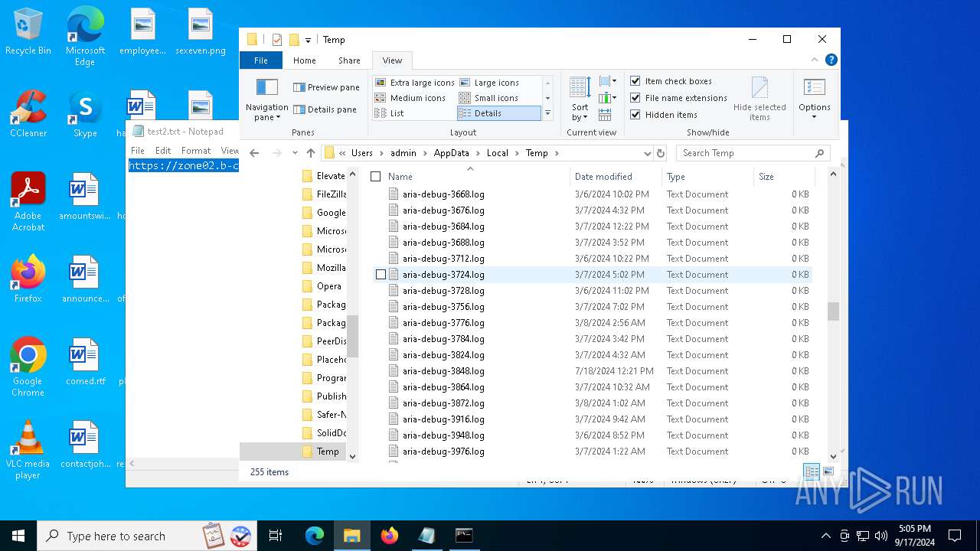This screenshot has width=980, height=551.
Task: Go up one folder level arrow
Action: tap(311, 153)
